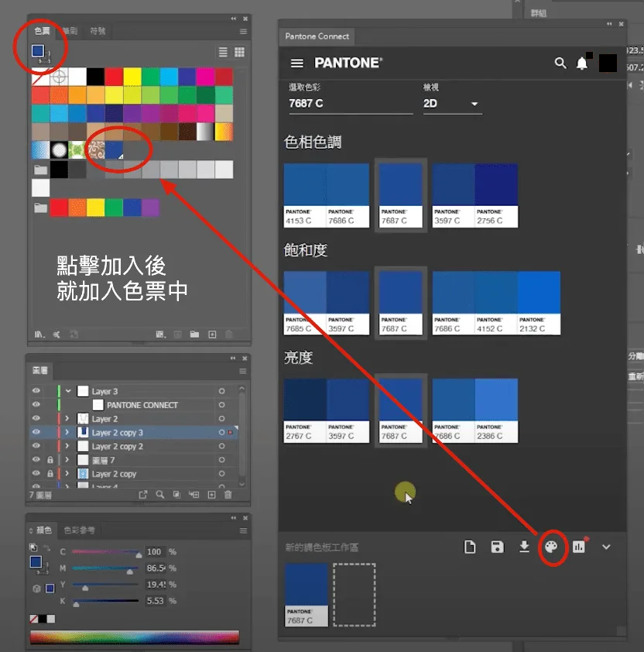Select the 顏色 tab
Screen dimensions: 644x652
click(x=43, y=530)
